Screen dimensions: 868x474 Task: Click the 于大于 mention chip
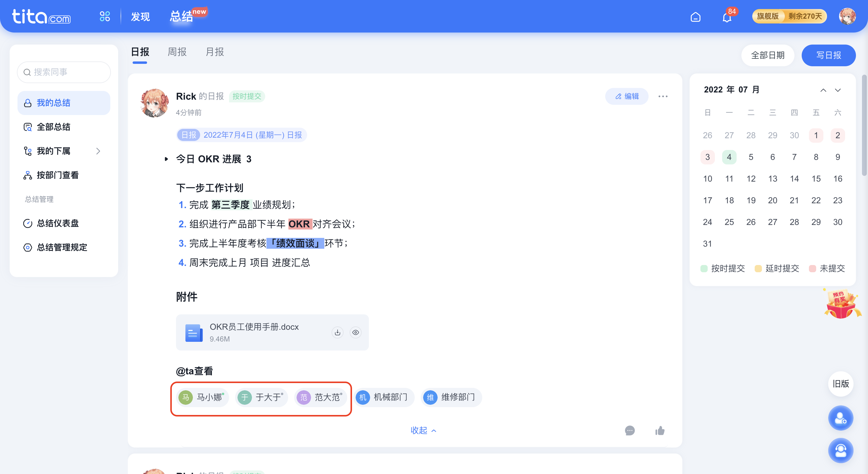262,398
